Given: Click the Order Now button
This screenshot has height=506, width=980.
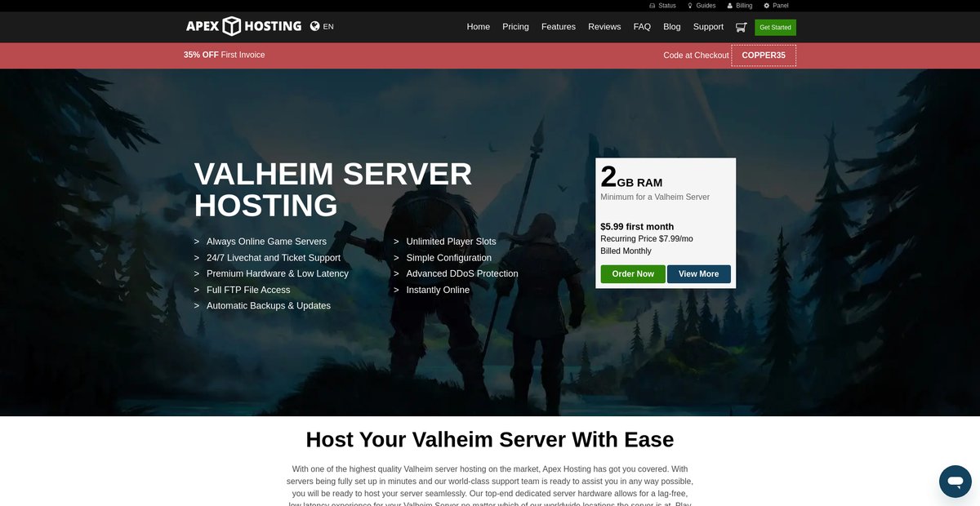Looking at the screenshot, I should (633, 274).
